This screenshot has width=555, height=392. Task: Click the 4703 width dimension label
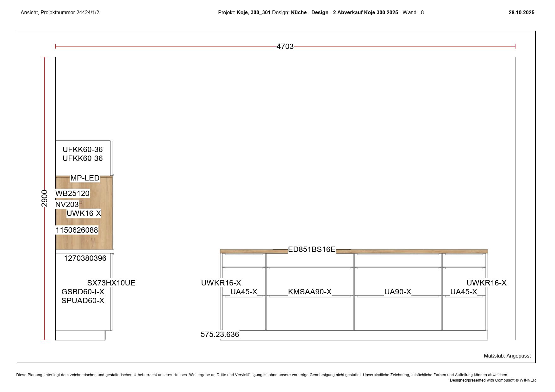click(x=285, y=46)
